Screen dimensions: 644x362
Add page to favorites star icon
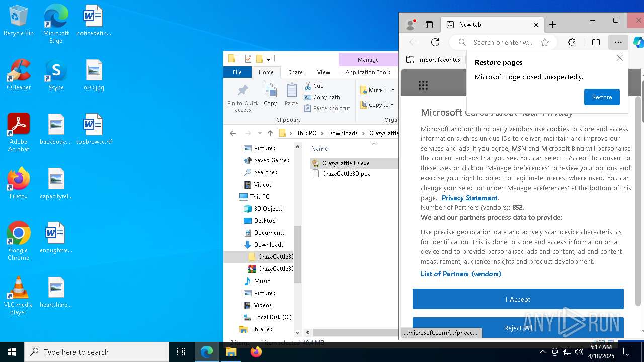545,42
